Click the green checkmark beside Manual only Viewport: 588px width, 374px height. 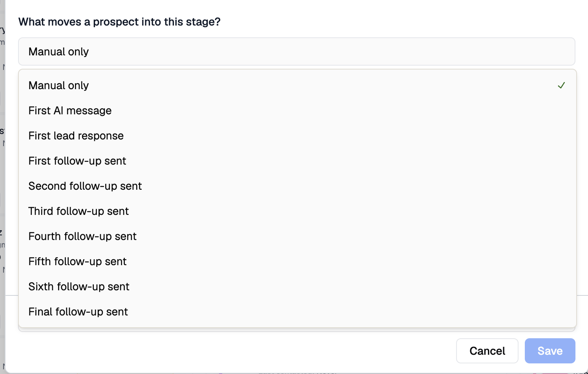point(561,85)
